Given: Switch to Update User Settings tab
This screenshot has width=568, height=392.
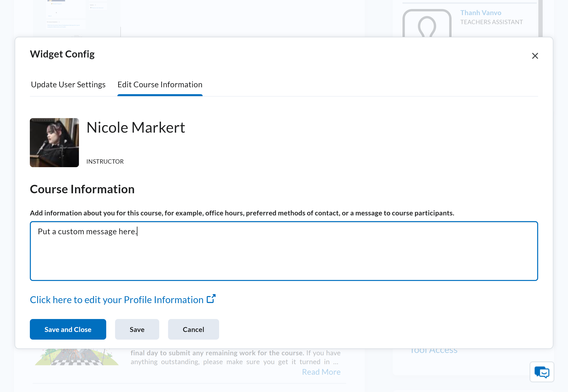Looking at the screenshot, I should 68,85.
